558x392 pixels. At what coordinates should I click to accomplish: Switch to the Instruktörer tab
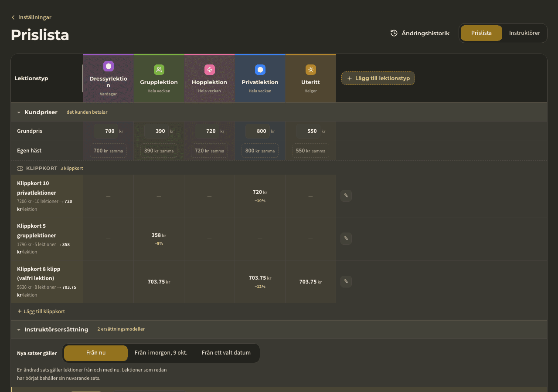(x=524, y=33)
